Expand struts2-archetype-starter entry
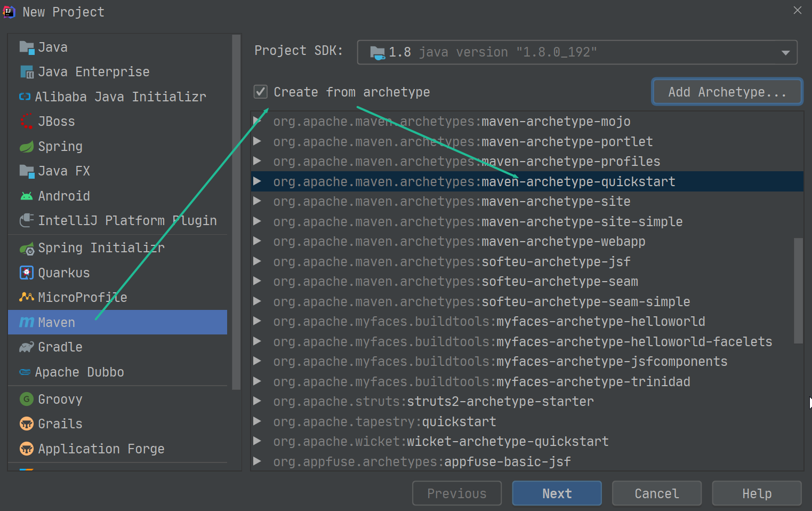This screenshot has height=511, width=812. 257,401
